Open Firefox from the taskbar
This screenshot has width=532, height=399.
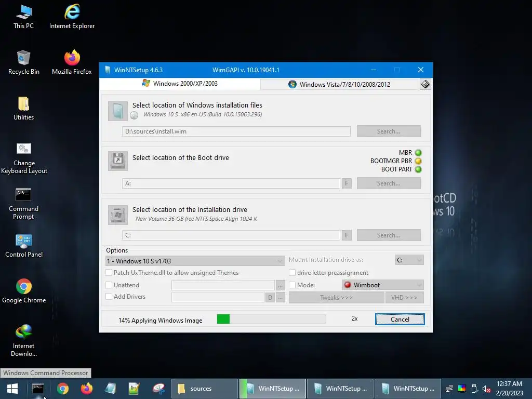pyautogui.click(x=87, y=389)
